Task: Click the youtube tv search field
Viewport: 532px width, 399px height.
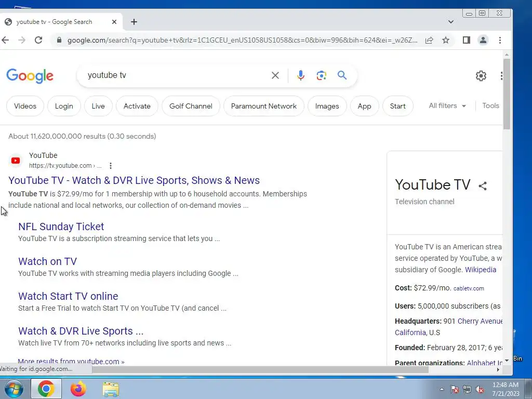Action: [x=177, y=75]
